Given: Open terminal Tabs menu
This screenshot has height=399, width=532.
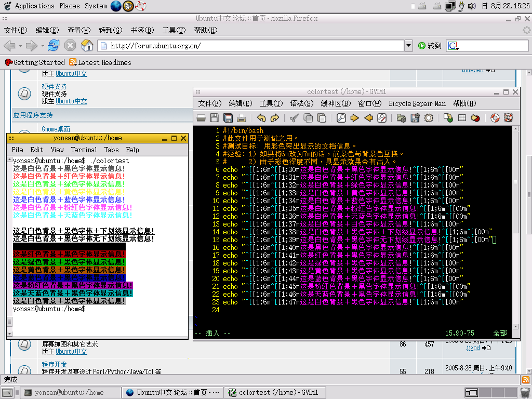Looking at the screenshot, I should 111,150.
